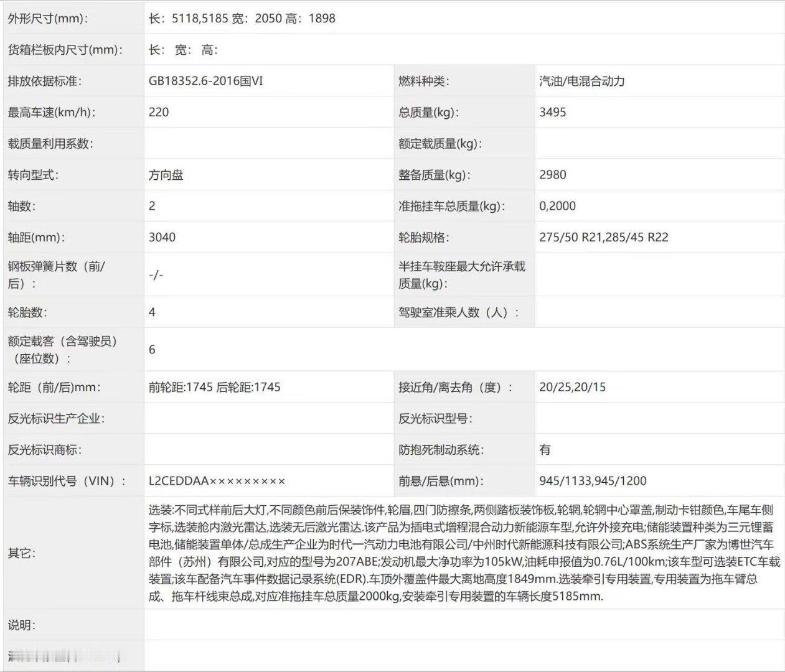Click the 反光标识生产企业 label
Screen dimensions: 785x672
(56, 418)
